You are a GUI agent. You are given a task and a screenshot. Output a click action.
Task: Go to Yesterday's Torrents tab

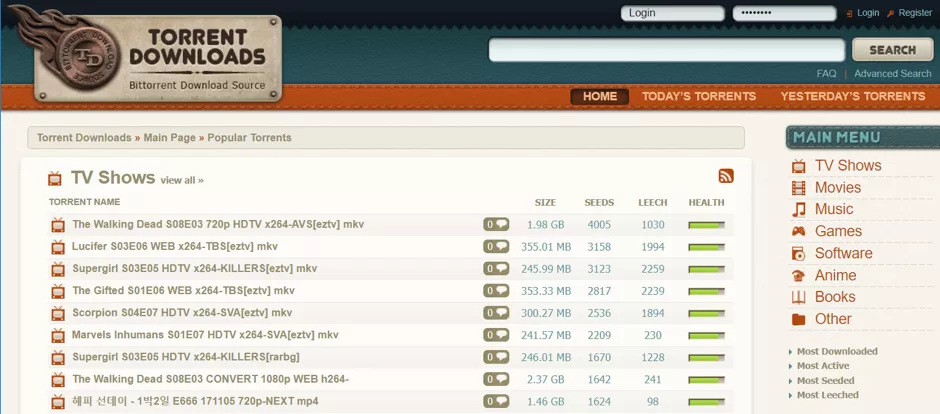pyautogui.click(x=852, y=97)
